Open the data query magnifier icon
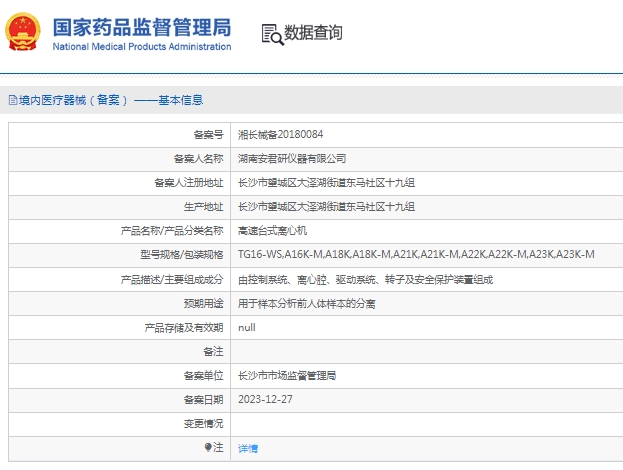Viewport: 623px width, 470px height. tap(272, 34)
